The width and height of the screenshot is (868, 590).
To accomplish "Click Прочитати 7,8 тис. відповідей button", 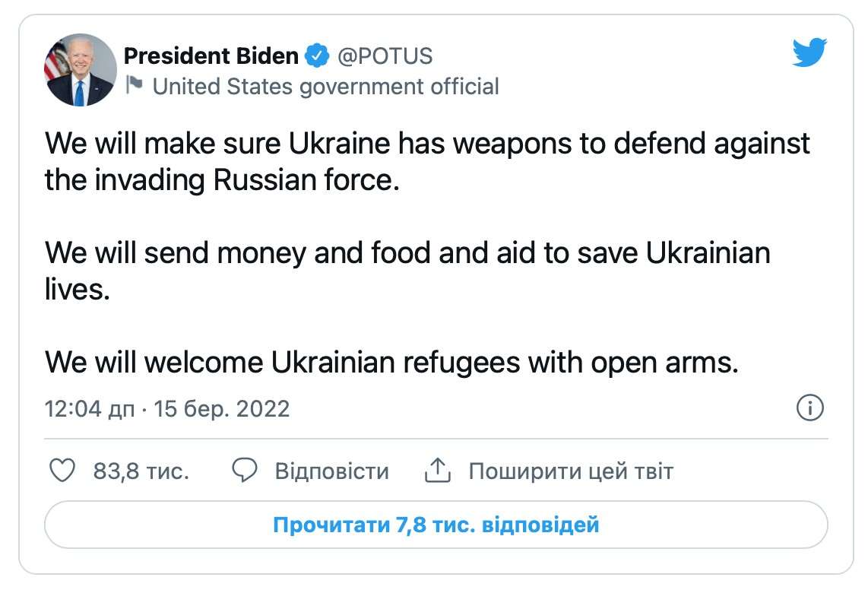I will tap(436, 524).
